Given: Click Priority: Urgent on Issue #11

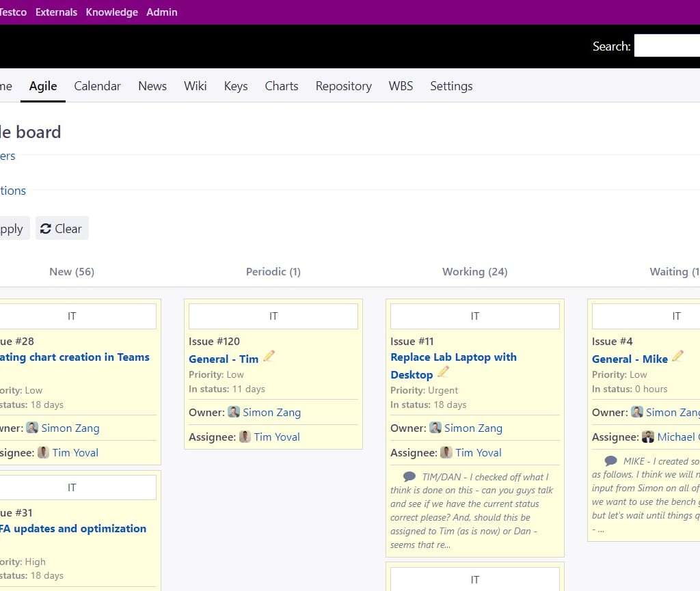Looking at the screenshot, I should click(424, 390).
